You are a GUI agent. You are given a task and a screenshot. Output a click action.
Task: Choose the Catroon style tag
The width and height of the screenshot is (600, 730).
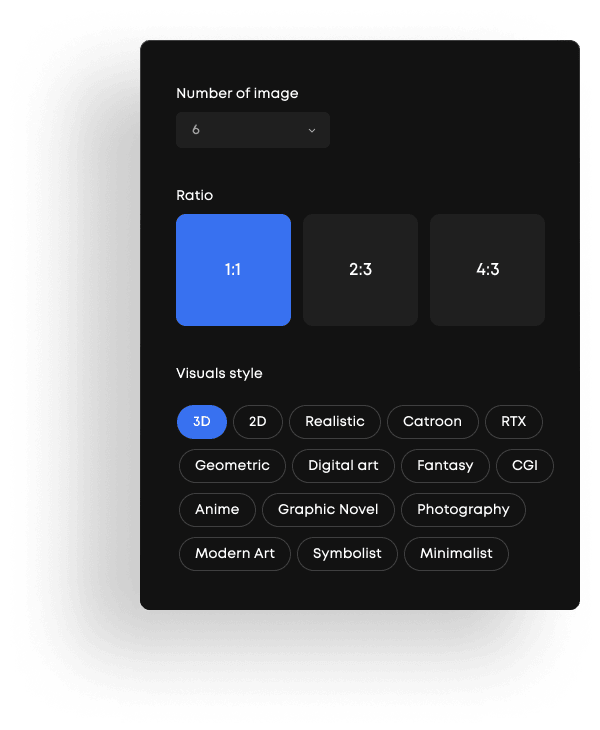(x=432, y=422)
